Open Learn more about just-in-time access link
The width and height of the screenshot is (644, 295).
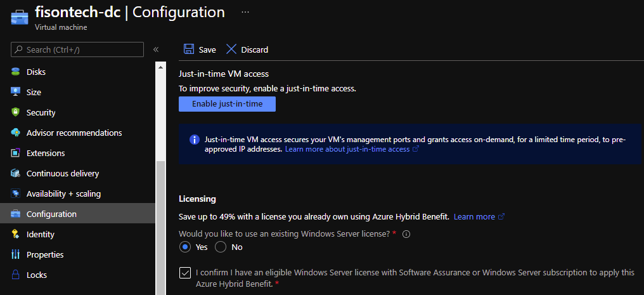[x=347, y=149]
